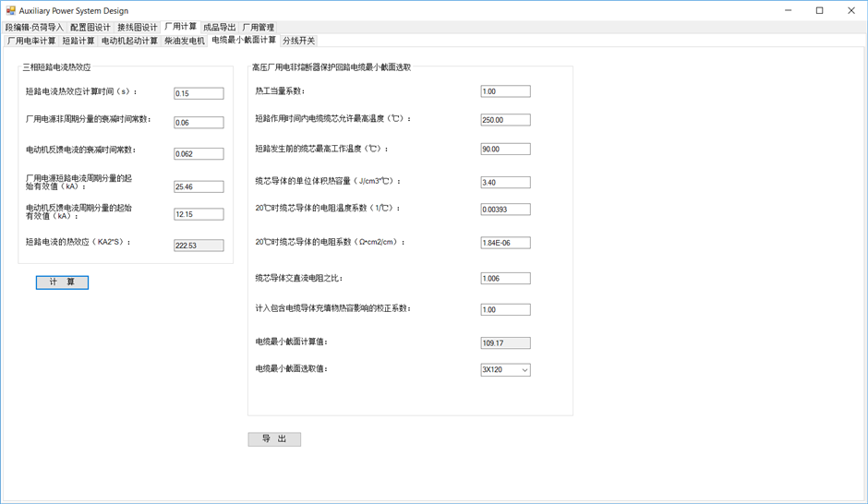Close the Auxiliary Power System Design window

[851, 10]
